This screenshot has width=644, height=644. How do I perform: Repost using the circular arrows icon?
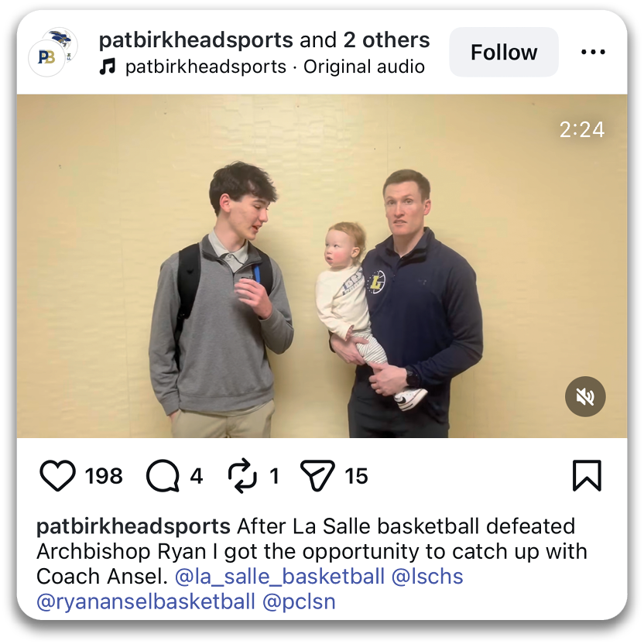242,475
